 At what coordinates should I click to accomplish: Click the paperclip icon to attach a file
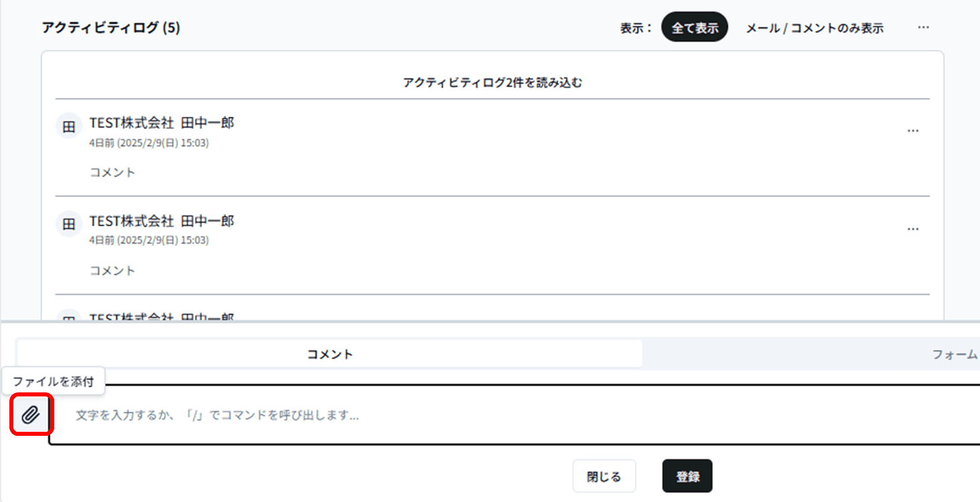click(29, 416)
